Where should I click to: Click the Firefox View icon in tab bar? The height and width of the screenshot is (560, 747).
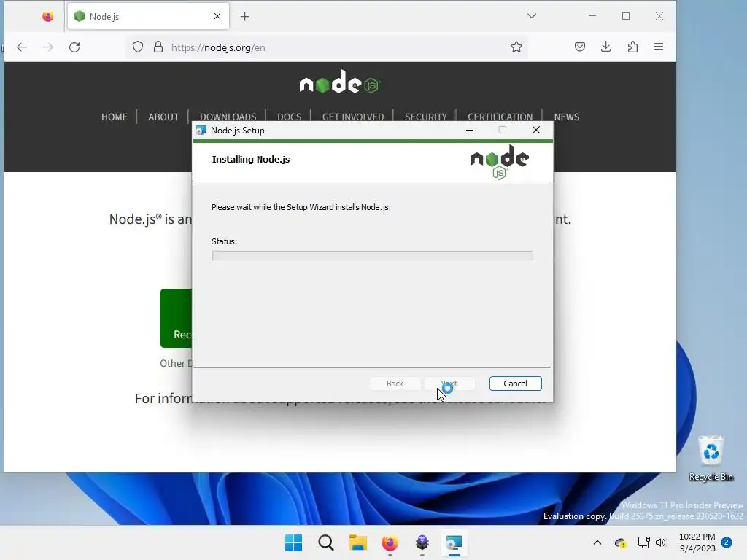47,17
